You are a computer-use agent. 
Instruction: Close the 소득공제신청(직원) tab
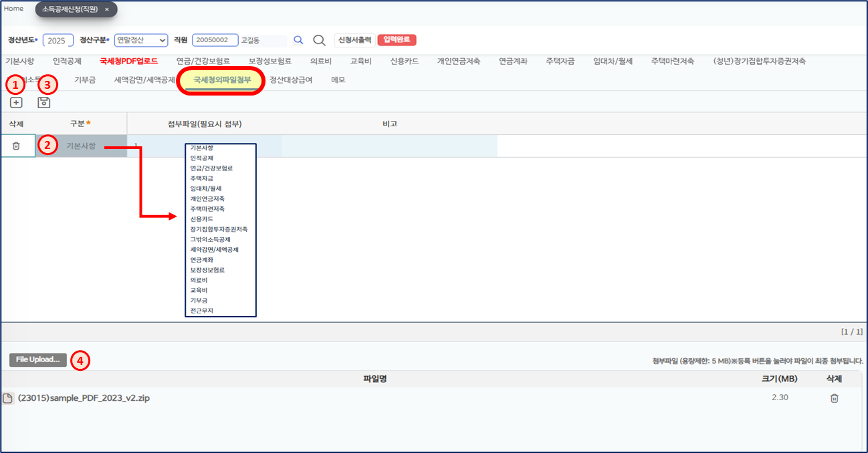107,9
